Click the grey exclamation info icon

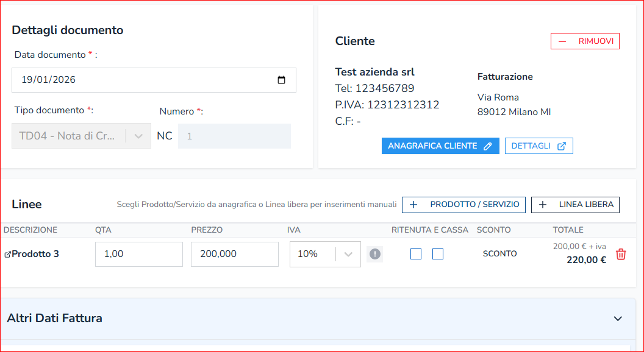(x=374, y=254)
